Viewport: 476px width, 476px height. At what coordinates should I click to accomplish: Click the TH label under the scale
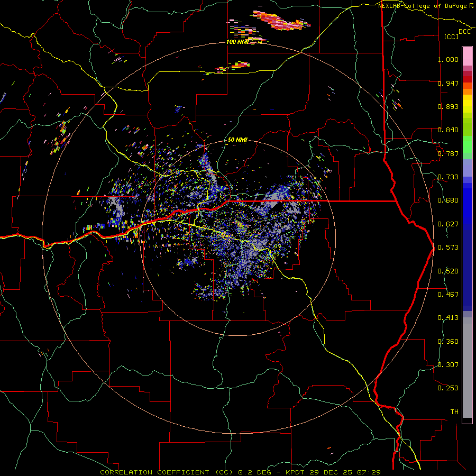click(454, 412)
